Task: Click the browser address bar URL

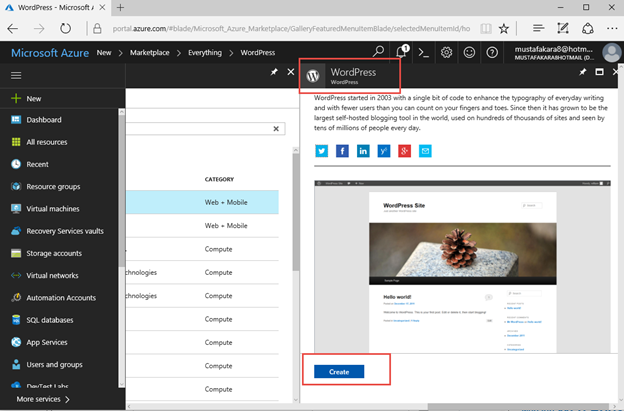Action: (291, 29)
